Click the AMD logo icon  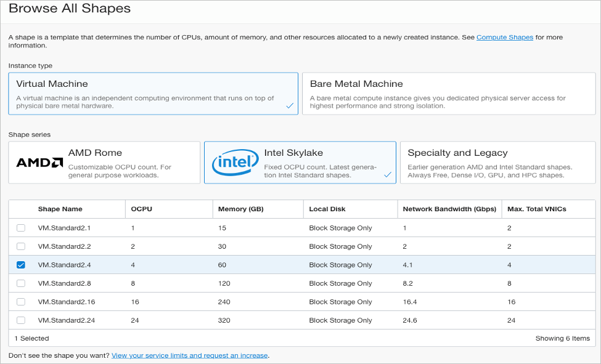[x=39, y=163]
